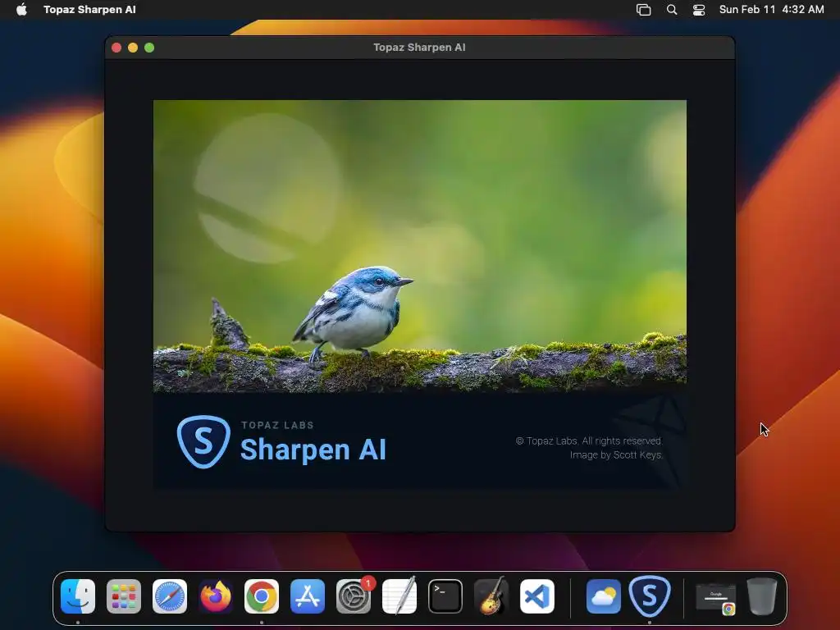Maximize the Topaz Sharpen AI window

(x=149, y=48)
